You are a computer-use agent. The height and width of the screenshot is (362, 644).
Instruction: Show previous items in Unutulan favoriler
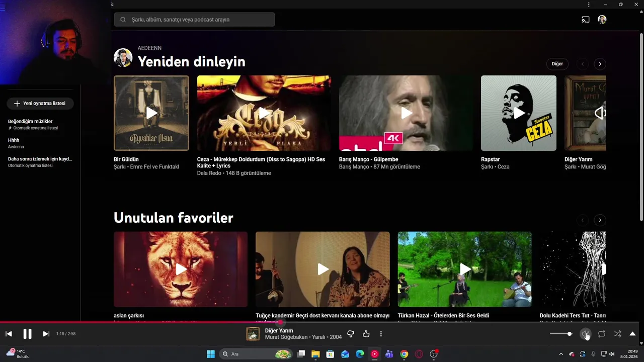coord(583,220)
